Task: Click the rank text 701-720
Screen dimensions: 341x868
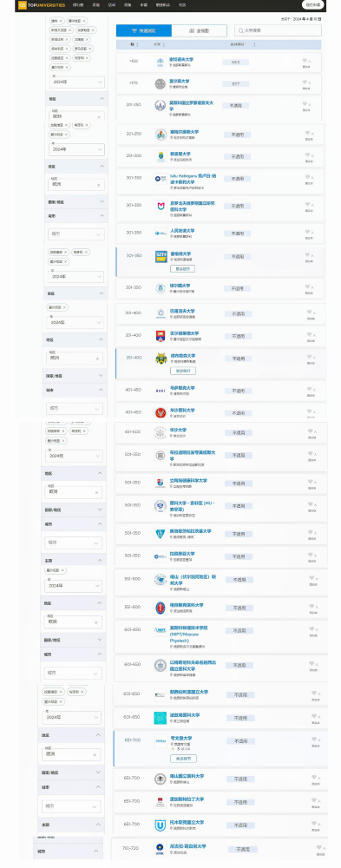Action: (x=130, y=847)
